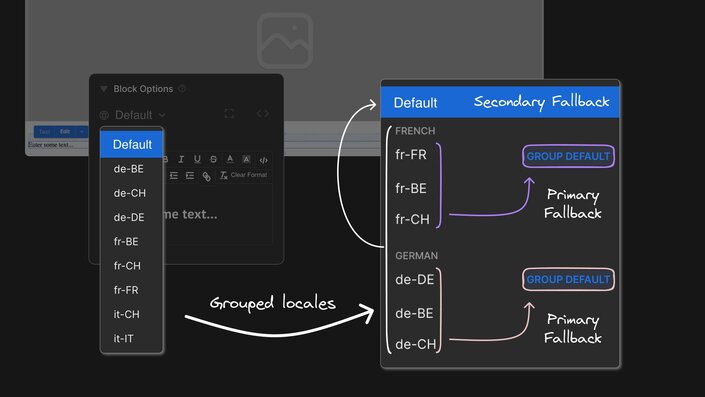Click the Block Options help info icon
The width and height of the screenshot is (705, 397).
tap(182, 89)
